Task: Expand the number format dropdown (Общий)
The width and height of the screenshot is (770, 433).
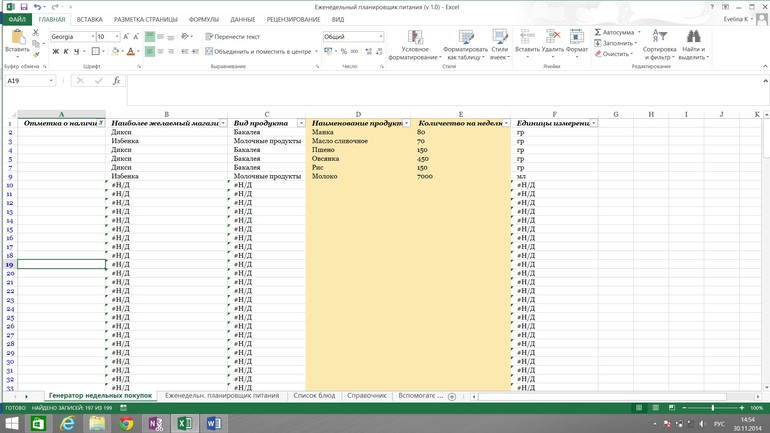Action: [x=380, y=37]
